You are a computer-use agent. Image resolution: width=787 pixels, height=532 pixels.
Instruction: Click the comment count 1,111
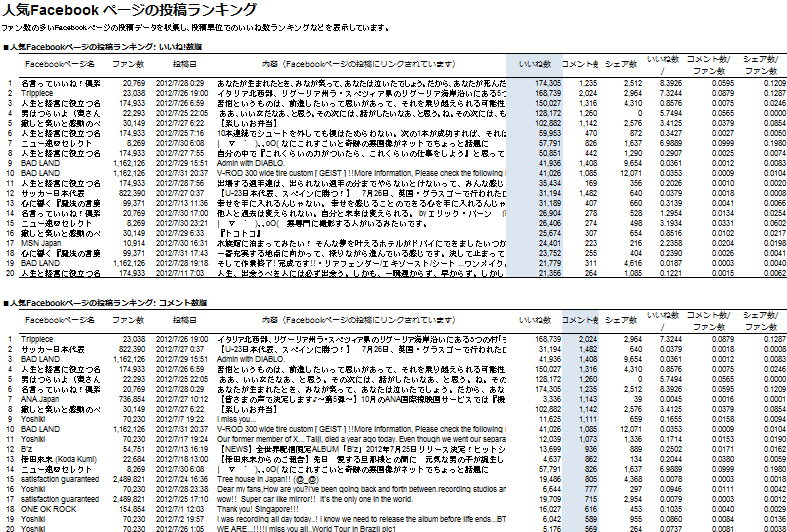coord(587,419)
